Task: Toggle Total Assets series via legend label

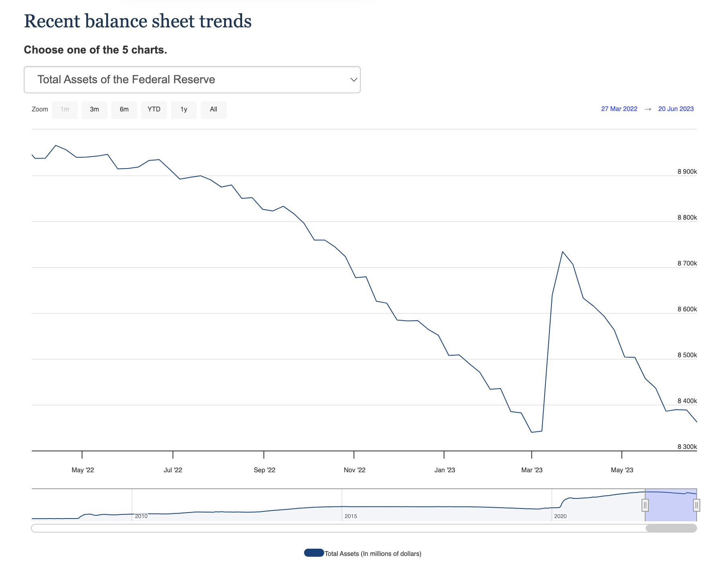Action: (x=373, y=554)
